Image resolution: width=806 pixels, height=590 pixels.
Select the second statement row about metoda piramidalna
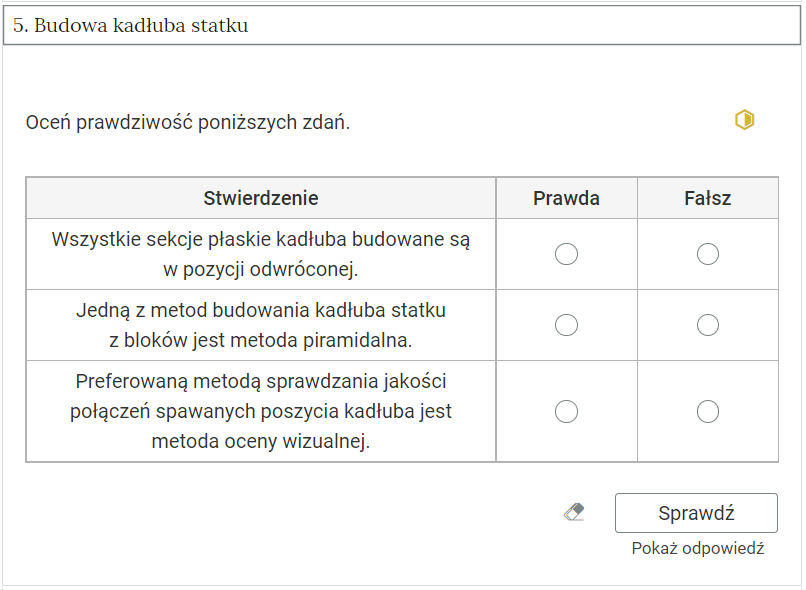tap(261, 325)
